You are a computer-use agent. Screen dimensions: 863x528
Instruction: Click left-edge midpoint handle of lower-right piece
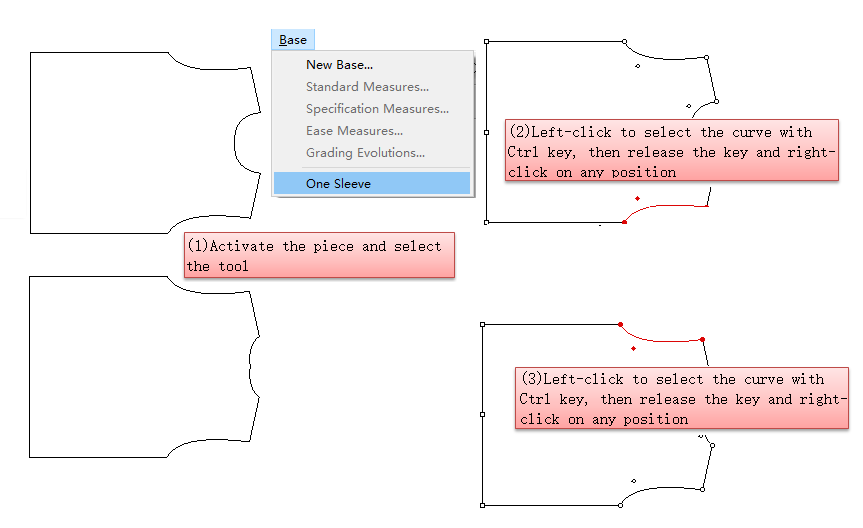click(483, 414)
